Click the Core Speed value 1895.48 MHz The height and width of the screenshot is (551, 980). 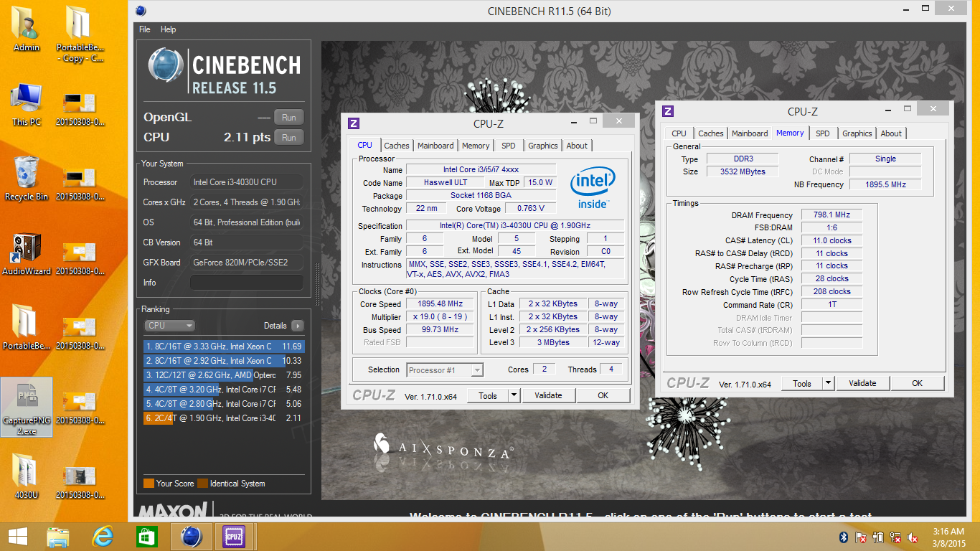440,304
